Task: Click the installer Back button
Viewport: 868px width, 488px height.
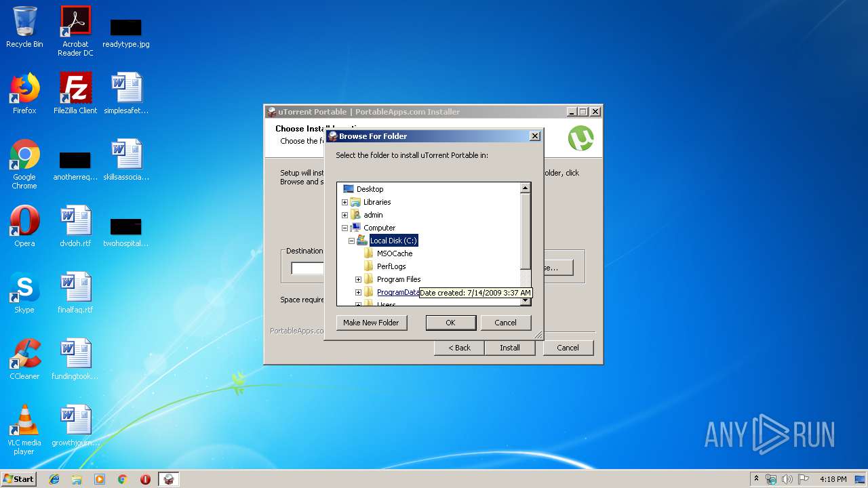Action: (x=459, y=348)
